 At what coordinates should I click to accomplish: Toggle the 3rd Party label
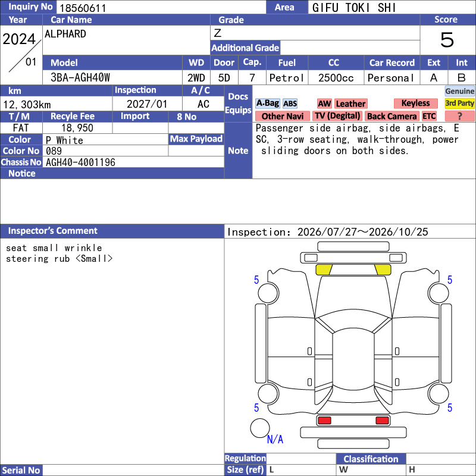click(459, 103)
